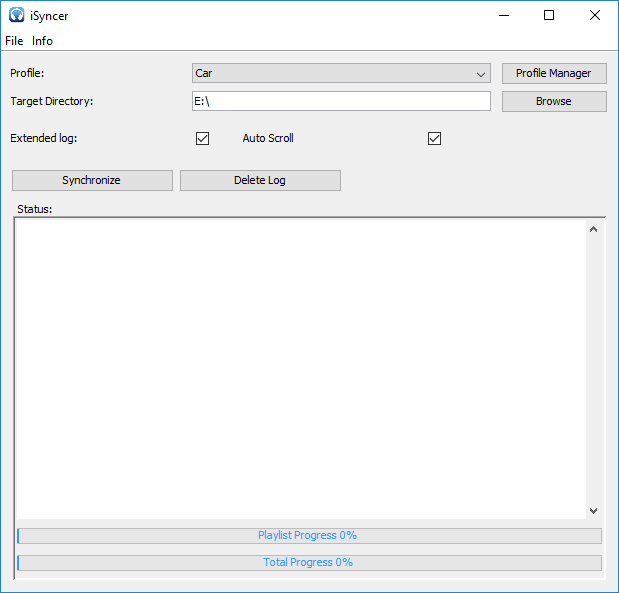Viewport: 619px width, 593px height.
Task: Open the Info menu
Action: pyautogui.click(x=42, y=41)
